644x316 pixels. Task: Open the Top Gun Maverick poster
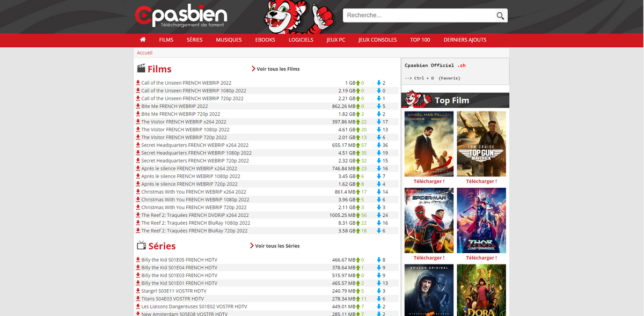(x=481, y=144)
